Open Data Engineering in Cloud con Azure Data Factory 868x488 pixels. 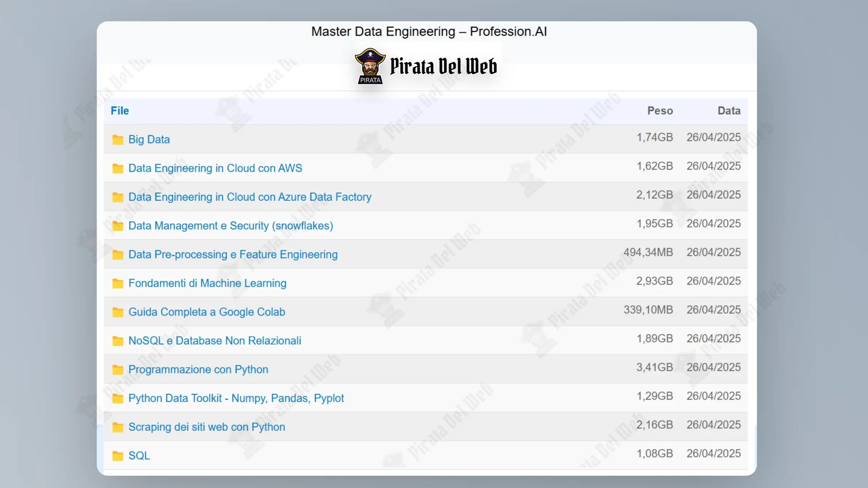tap(250, 197)
